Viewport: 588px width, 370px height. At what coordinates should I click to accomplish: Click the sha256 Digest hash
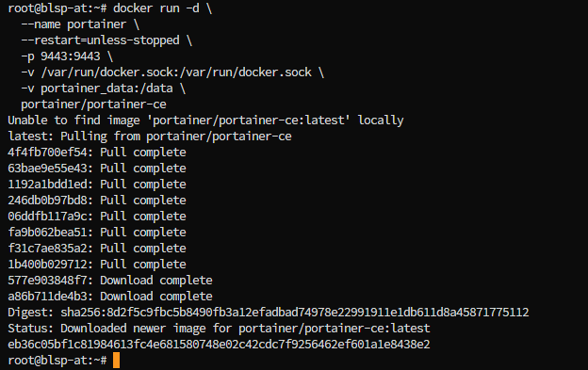click(294, 313)
